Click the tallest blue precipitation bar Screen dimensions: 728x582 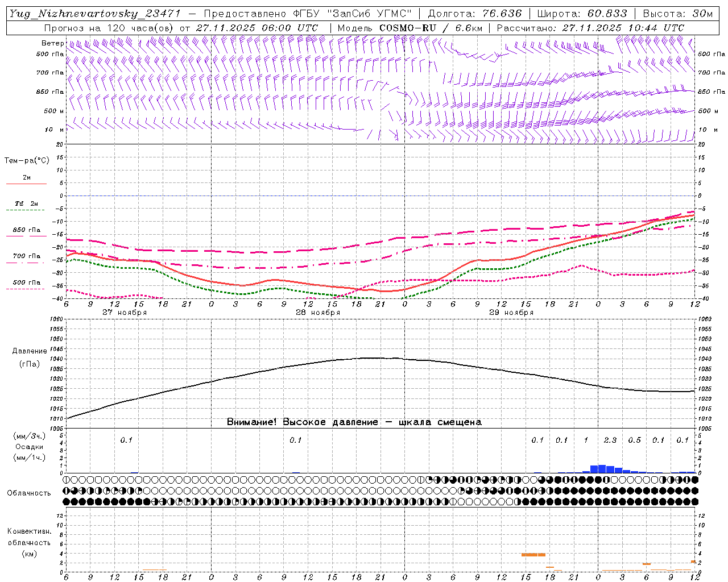602,469
